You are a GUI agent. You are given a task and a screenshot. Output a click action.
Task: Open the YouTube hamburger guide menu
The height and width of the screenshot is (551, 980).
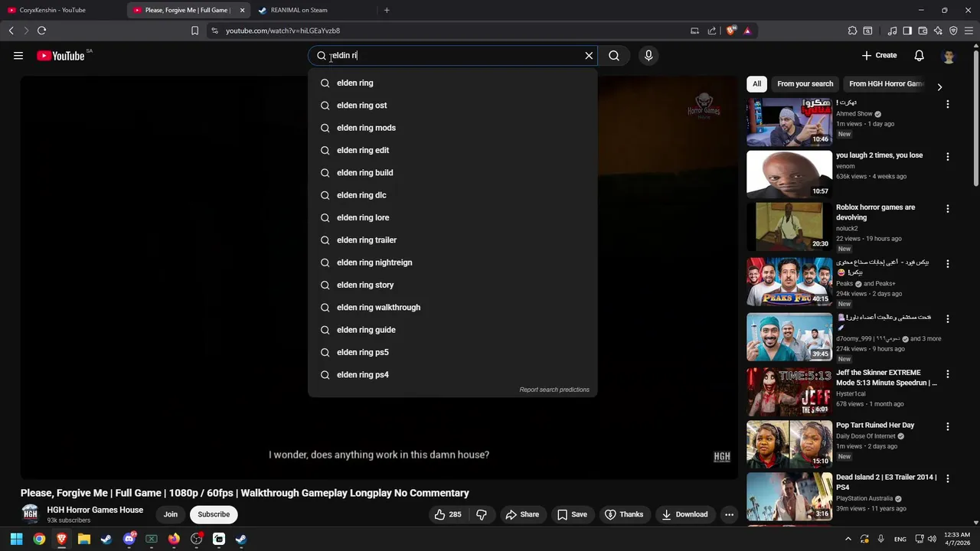click(18, 55)
